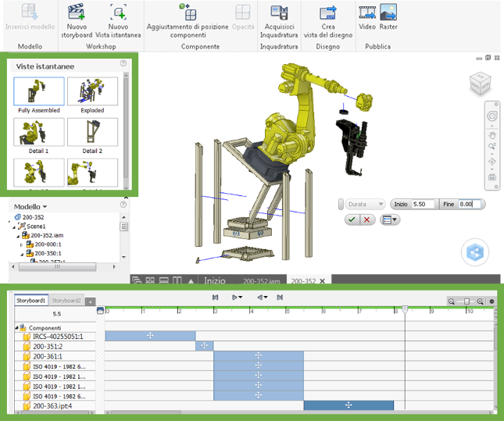Viewport: 504px width, 421px height.
Task: Click the Fine time field
Action: click(470, 204)
